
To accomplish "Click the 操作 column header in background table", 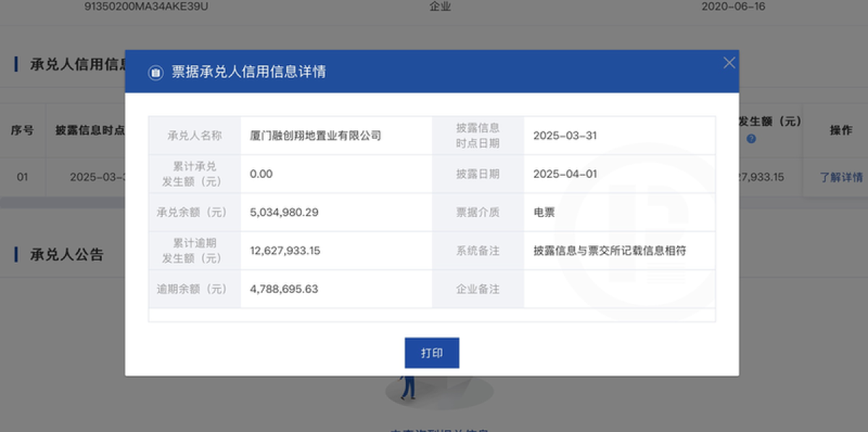I will pyautogui.click(x=841, y=130).
